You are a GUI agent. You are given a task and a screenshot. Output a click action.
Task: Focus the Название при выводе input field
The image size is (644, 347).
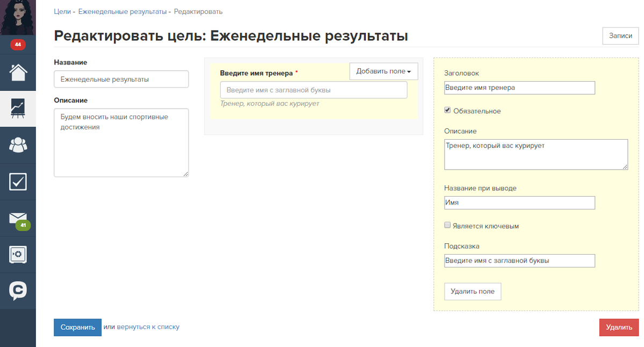(519, 203)
